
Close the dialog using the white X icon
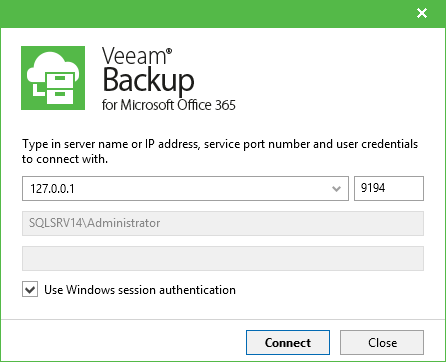coord(422,13)
